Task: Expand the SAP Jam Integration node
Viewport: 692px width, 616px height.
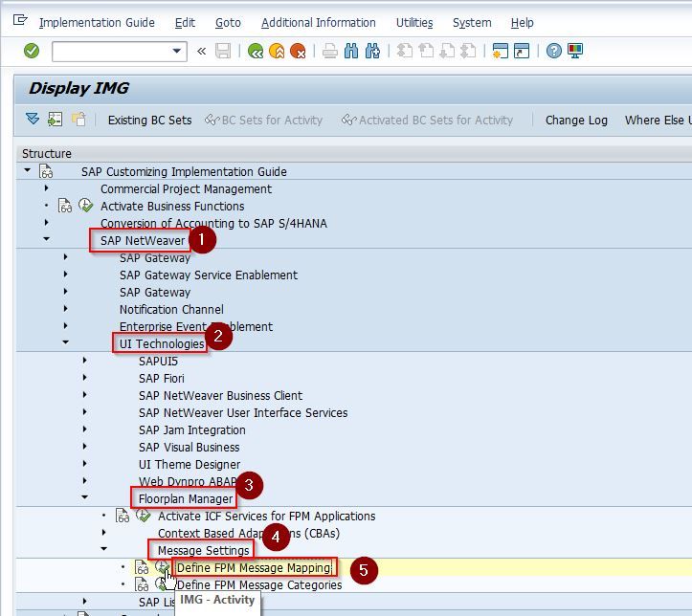Action: tap(85, 429)
